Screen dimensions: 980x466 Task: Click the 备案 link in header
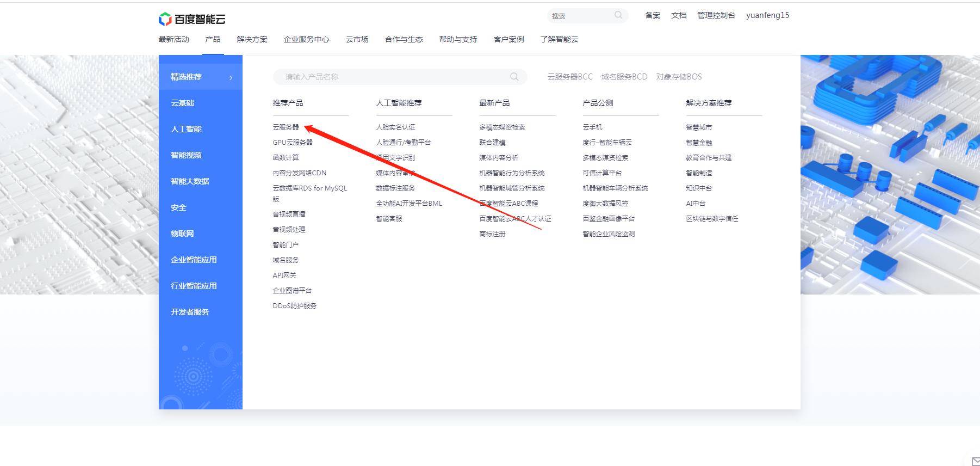tap(653, 15)
